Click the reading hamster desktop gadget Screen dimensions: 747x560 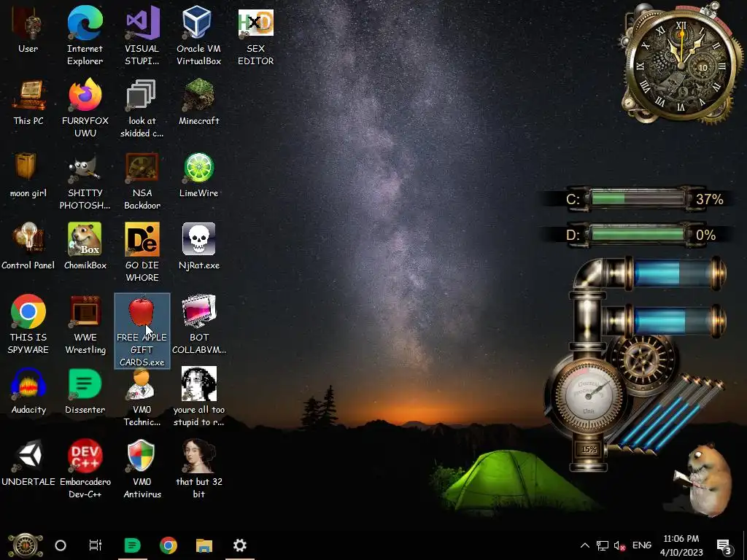pos(705,481)
